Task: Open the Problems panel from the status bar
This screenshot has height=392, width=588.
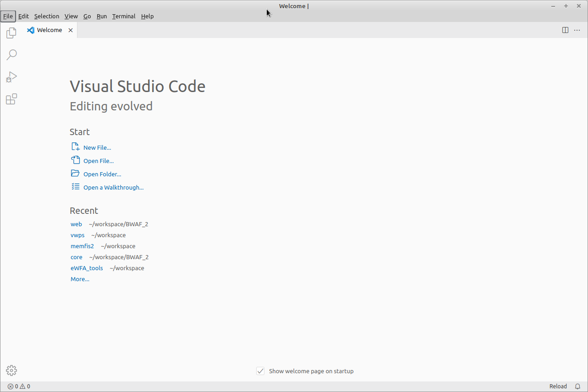Action: click(x=19, y=386)
